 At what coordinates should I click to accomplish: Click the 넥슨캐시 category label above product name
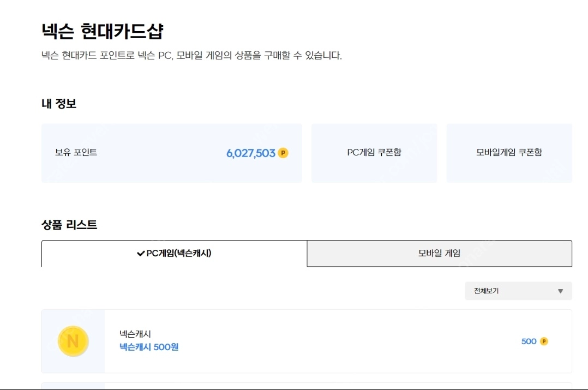point(135,334)
